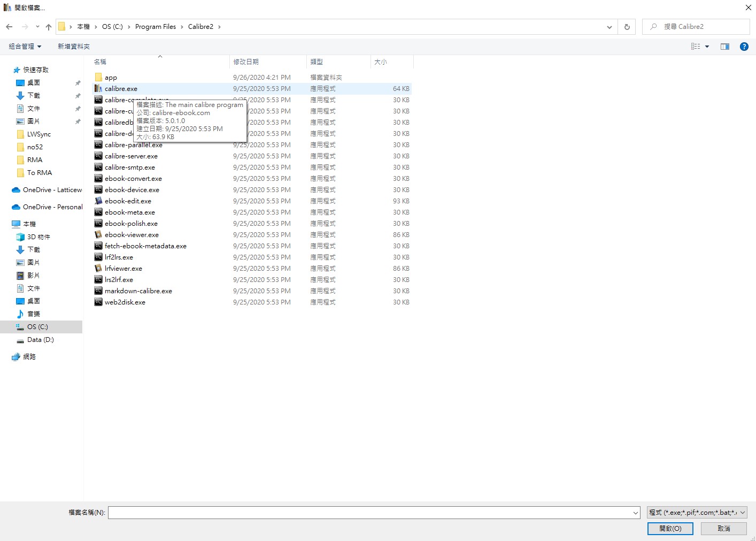This screenshot has width=756, height=541.
Task: Sort by 修改日期 date column header
Action: click(268, 62)
